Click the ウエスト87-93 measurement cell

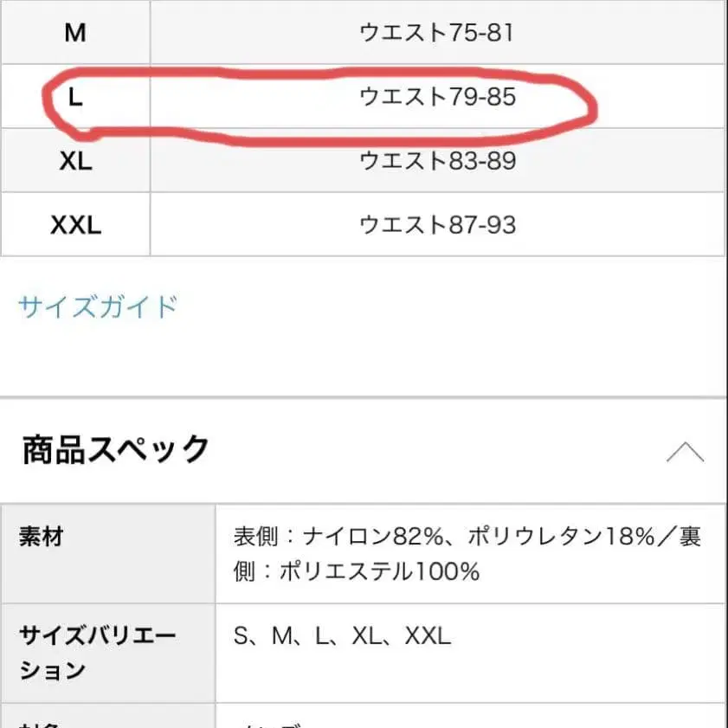tap(437, 225)
